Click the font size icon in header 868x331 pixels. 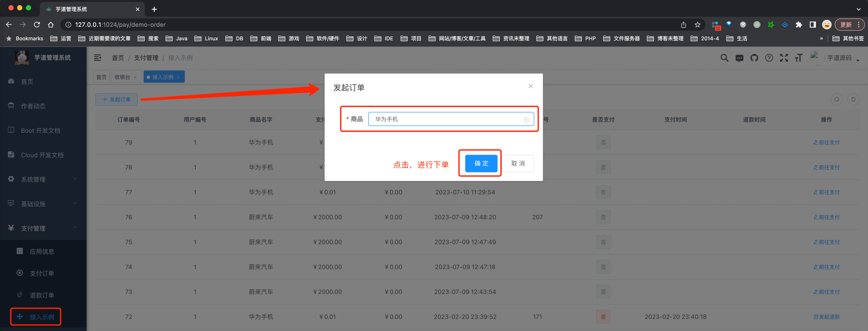799,58
